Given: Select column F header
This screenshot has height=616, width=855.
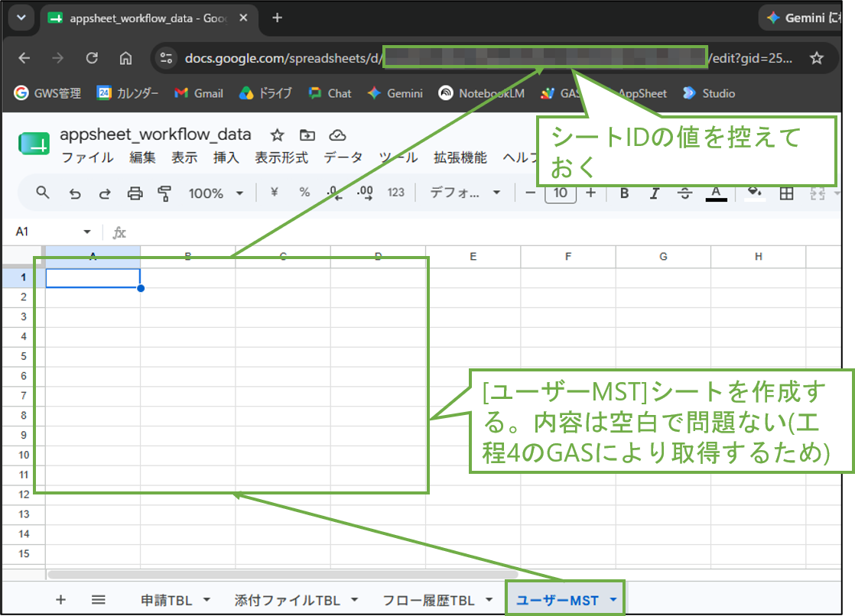Looking at the screenshot, I should [x=568, y=257].
